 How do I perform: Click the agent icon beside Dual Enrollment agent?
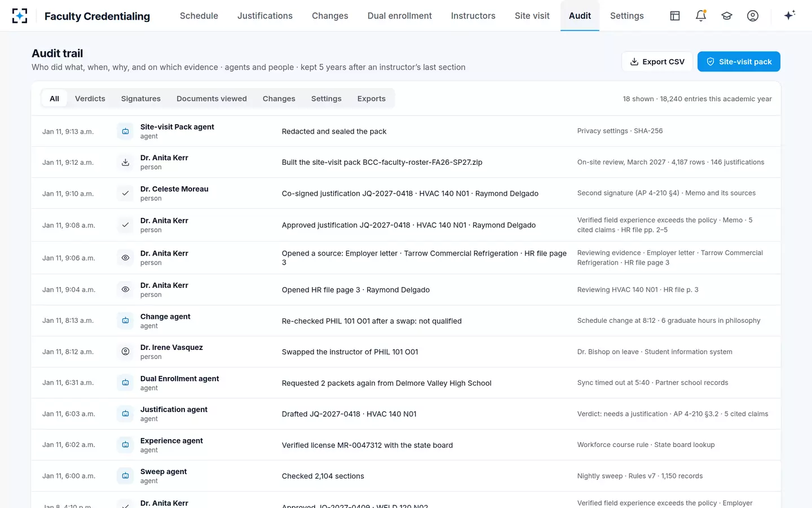pos(125,383)
